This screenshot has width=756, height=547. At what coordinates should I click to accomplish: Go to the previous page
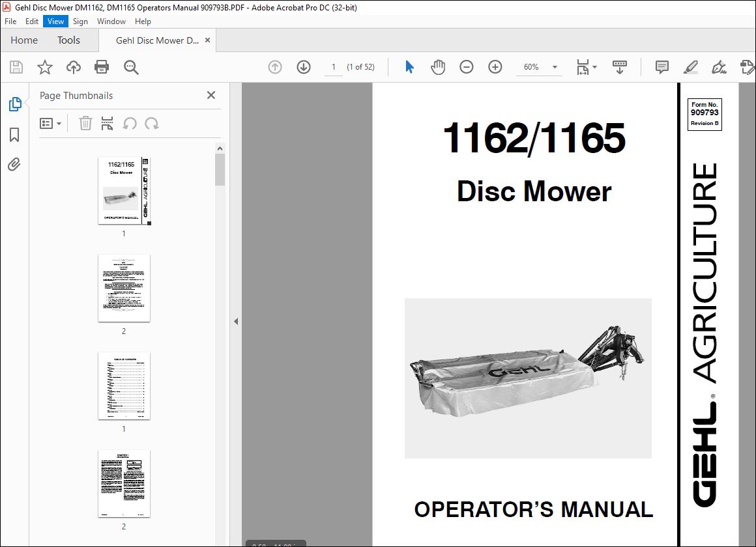[275, 67]
